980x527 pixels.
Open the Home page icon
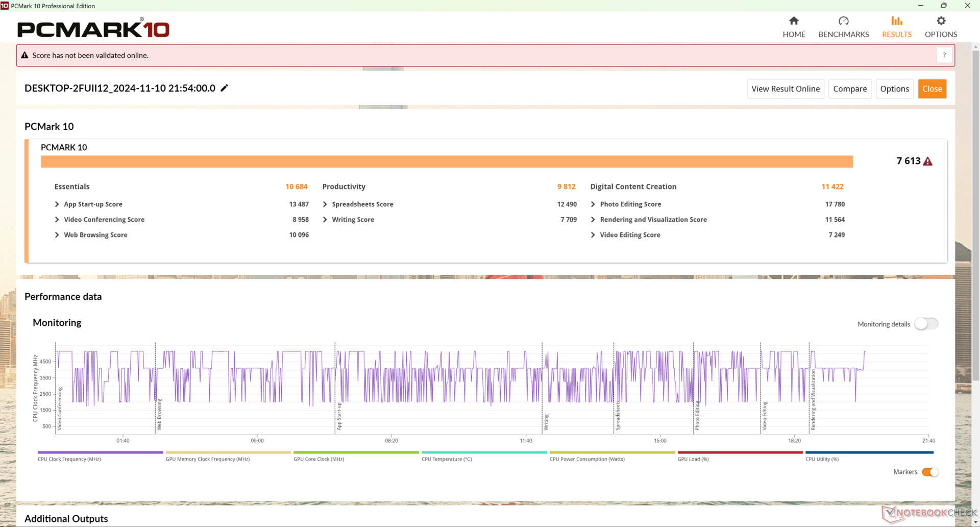click(x=794, y=21)
